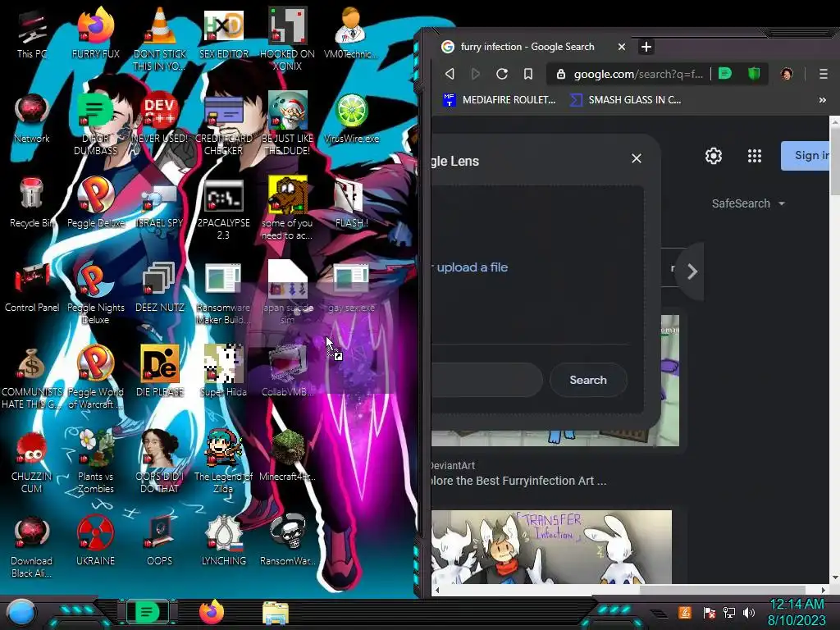Click the Sign in button
This screenshot has width=840, height=630.
(806, 155)
